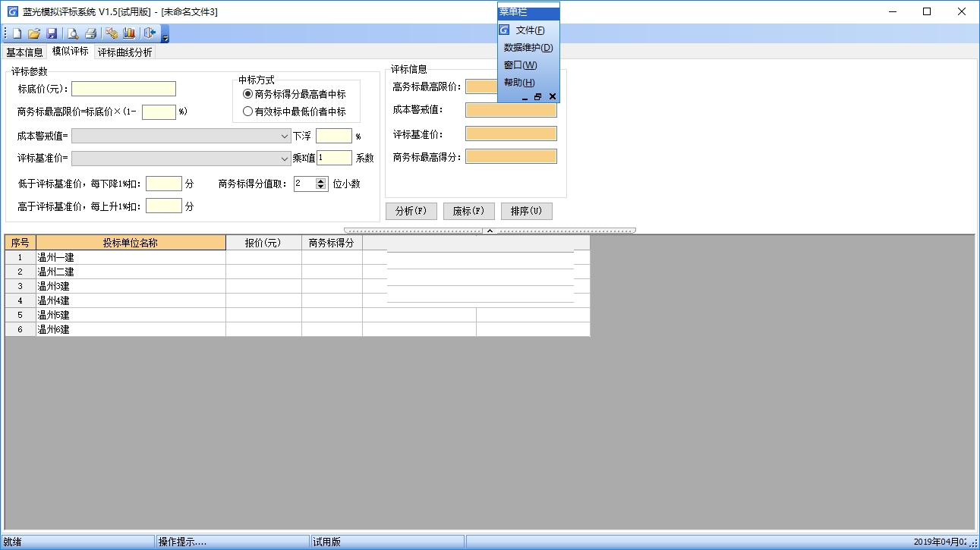Image resolution: width=980 pixels, height=550 pixels.
Task: Expand the 评标基准价 dropdown
Action: 284,159
